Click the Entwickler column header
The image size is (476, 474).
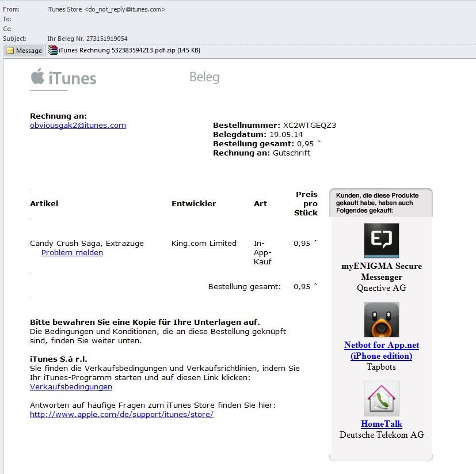pos(193,203)
